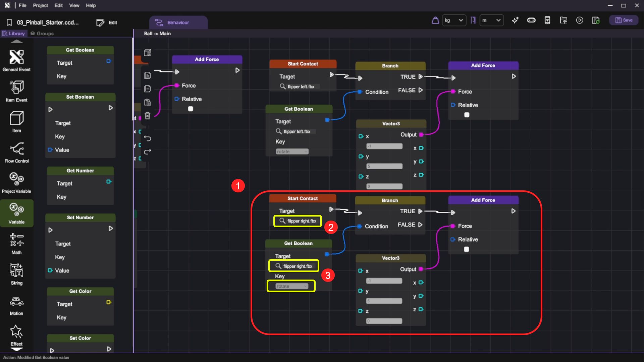644x362 pixels.
Task: Open the m length unit dropdown
Action: pyautogui.click(x=491, y=20)
